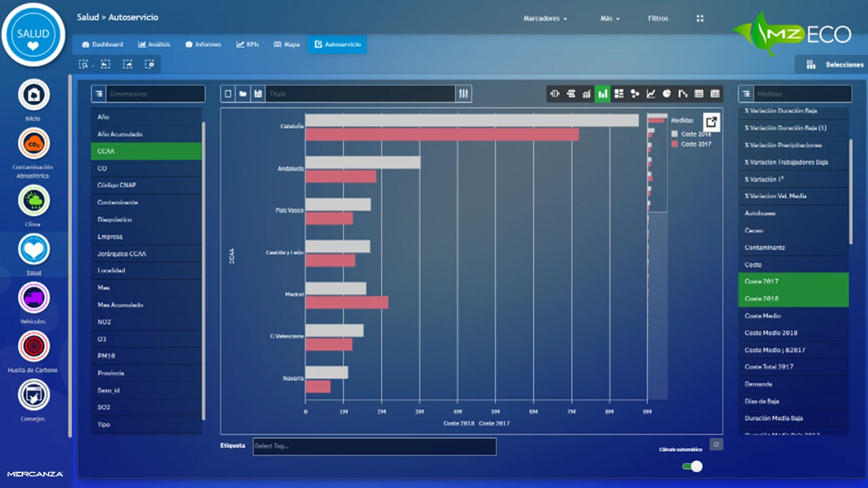Image resolution: width=868 pixels, height=488 pixels.
Task: Expand the Dimensiones list menu button
Action: point(98,94)
